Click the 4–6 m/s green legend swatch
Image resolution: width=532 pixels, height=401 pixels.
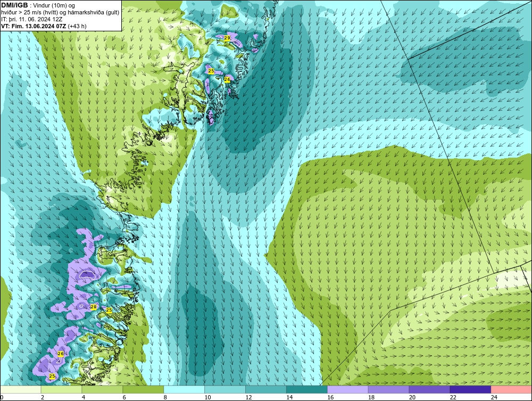click(103, 389)
